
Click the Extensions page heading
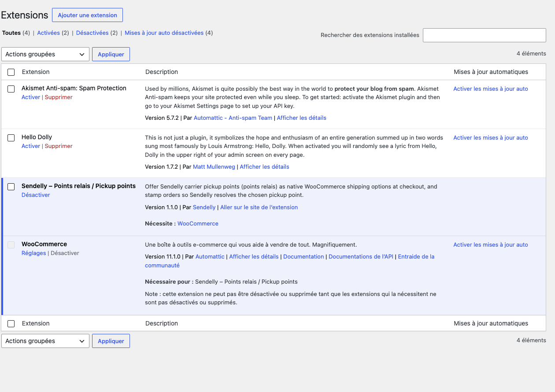coord(25,15)
